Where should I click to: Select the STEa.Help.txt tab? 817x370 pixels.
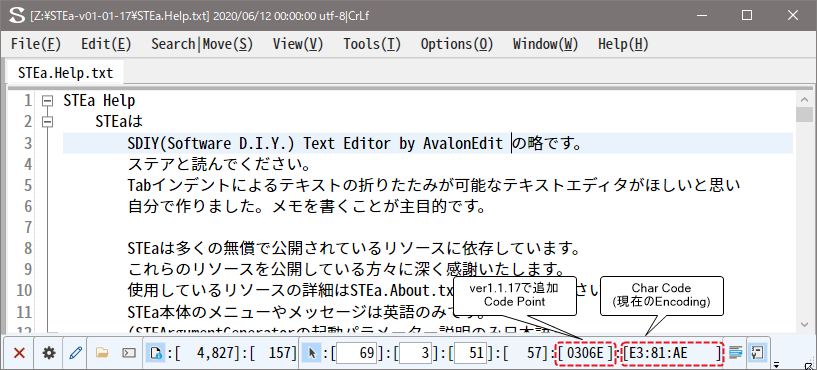pos(65,73)
